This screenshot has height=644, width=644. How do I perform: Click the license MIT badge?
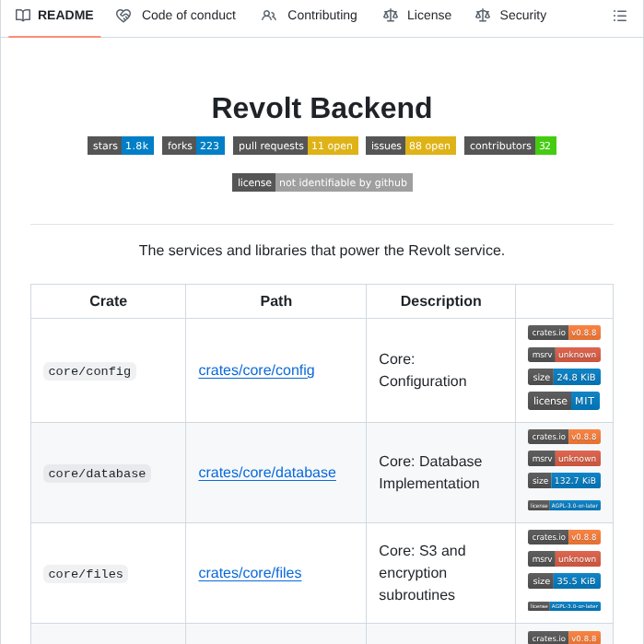tap(564, 401)
